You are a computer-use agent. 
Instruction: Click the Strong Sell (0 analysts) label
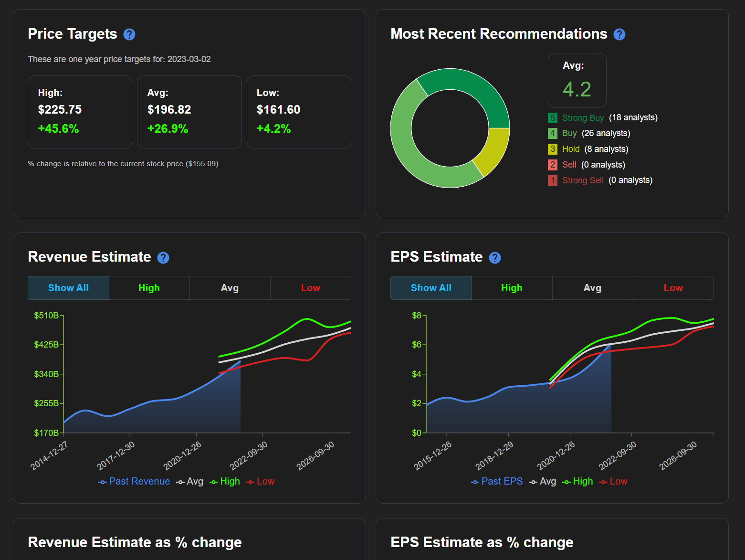click(x=607, y=180)
